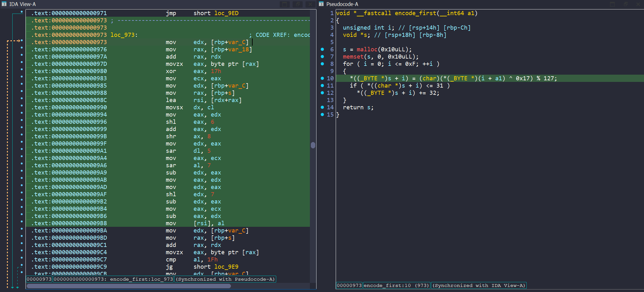Screen dimensions: 644x292
Task: Switch to the Pseudocode-A tab
Action: (x=342, y=4)
